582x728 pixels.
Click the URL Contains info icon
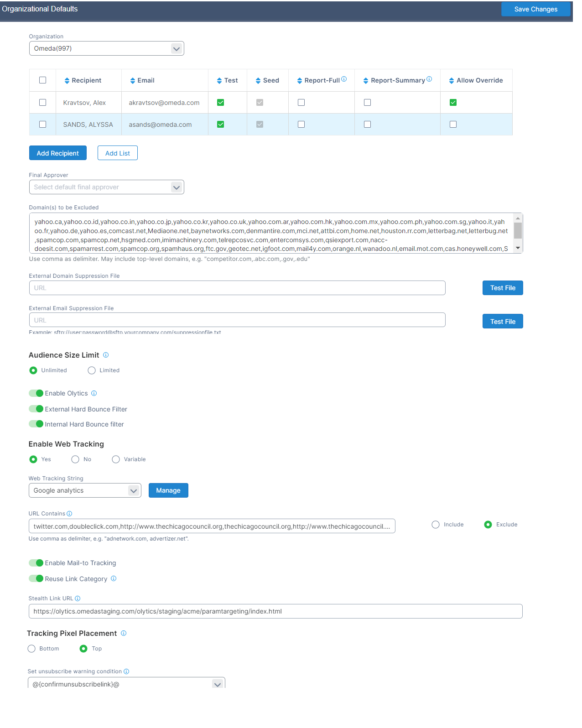69,514
